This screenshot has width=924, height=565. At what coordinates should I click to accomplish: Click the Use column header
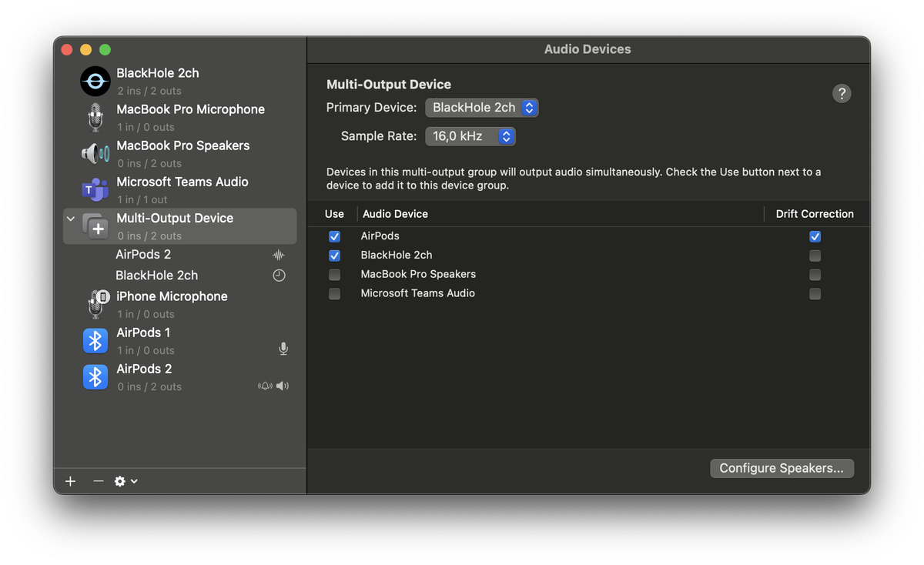click(334, 214)
